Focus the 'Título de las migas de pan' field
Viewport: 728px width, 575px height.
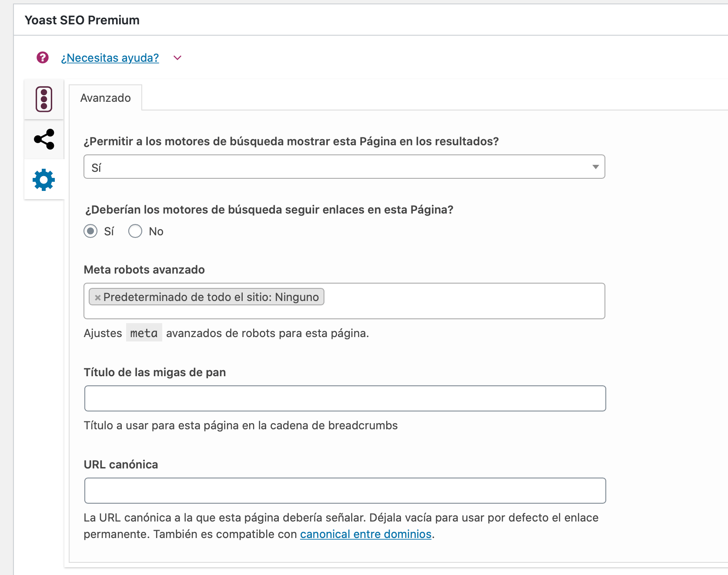345,398
